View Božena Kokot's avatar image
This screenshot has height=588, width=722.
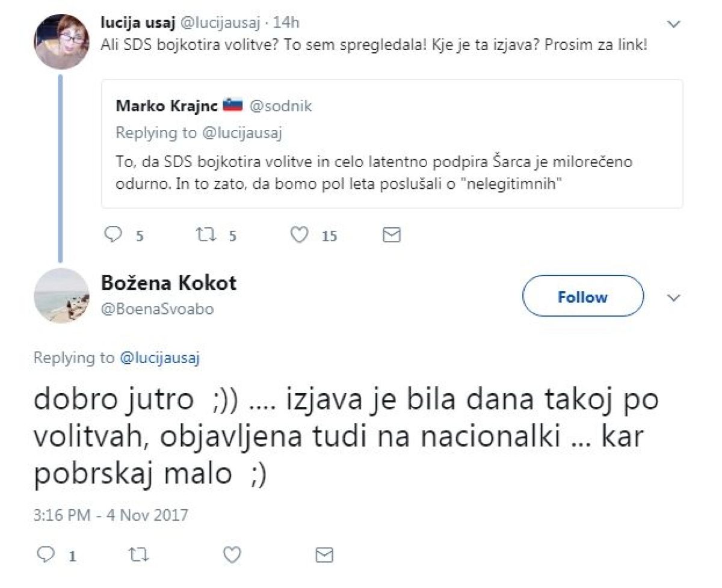pyautogui.click(x=62, y=297)
